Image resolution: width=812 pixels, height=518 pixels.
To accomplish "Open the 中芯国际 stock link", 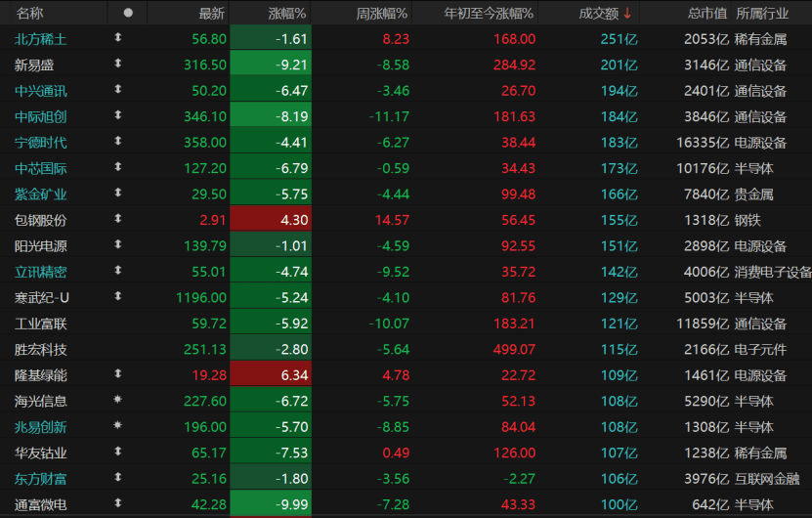I will coord(41,167).
